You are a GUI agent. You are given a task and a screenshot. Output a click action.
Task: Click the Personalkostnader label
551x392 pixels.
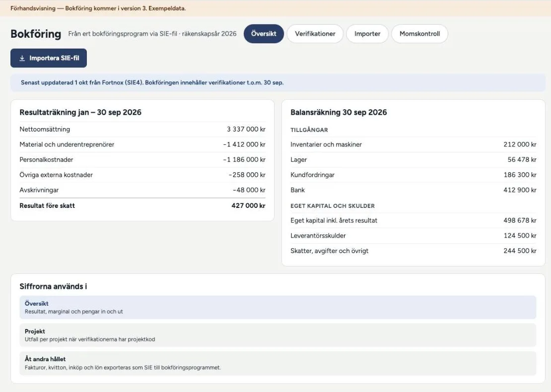(46, 159)
